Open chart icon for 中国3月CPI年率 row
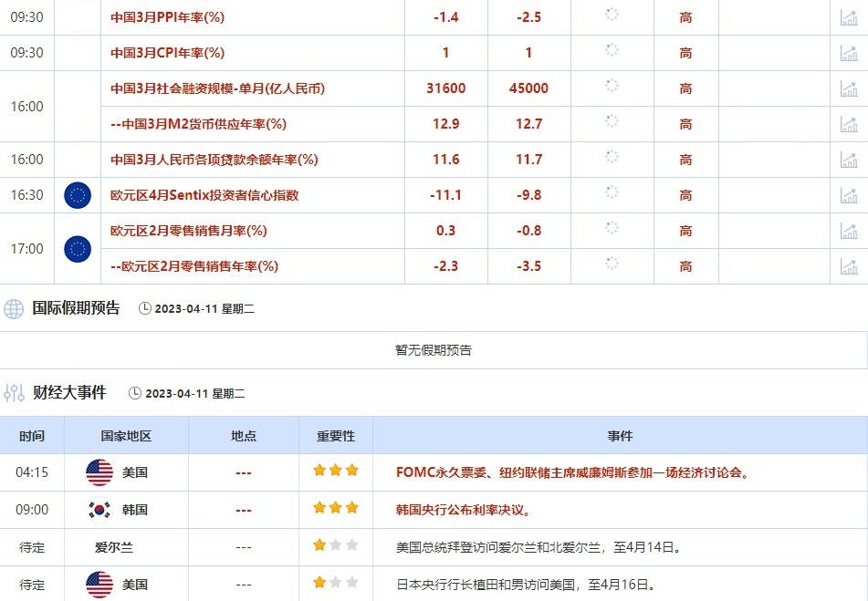Viewport: 868px width, 601px height. click(849, 53)
